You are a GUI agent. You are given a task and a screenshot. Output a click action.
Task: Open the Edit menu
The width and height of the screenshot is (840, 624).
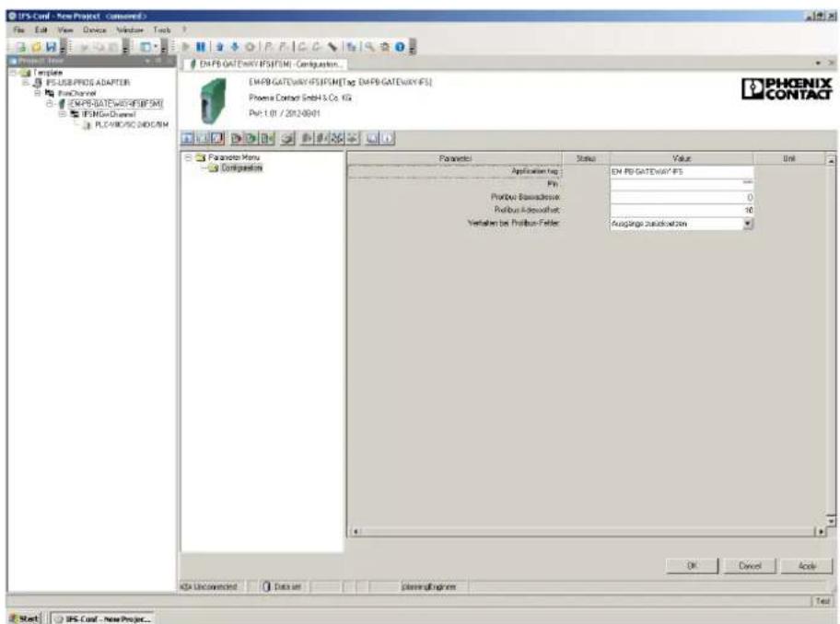coord(41,30)
